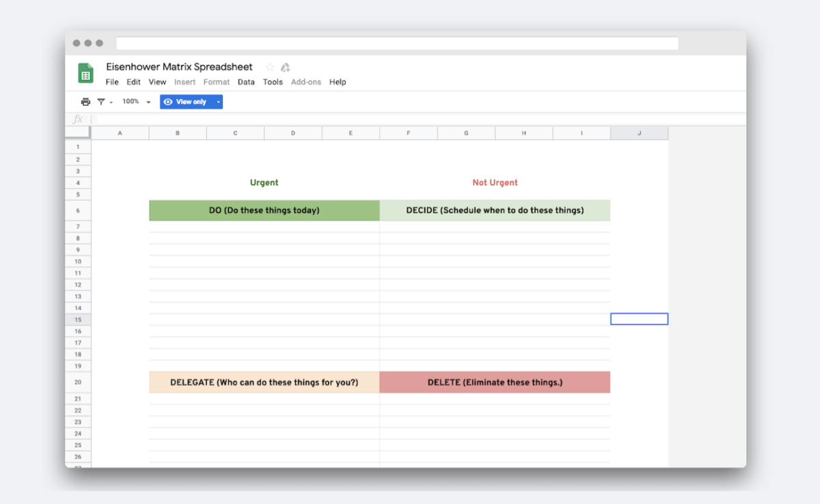Open the filter views dropdown arrow
820x504 pixels.
pos(111,102)
